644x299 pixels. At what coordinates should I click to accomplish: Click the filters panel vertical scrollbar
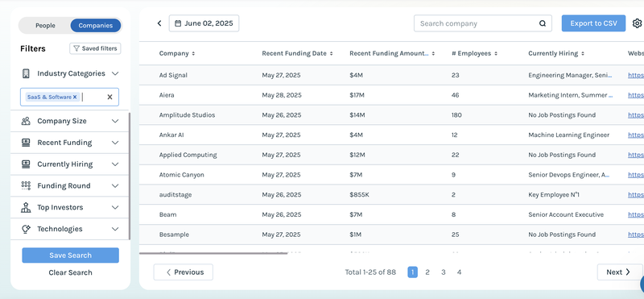click(130, 176)
